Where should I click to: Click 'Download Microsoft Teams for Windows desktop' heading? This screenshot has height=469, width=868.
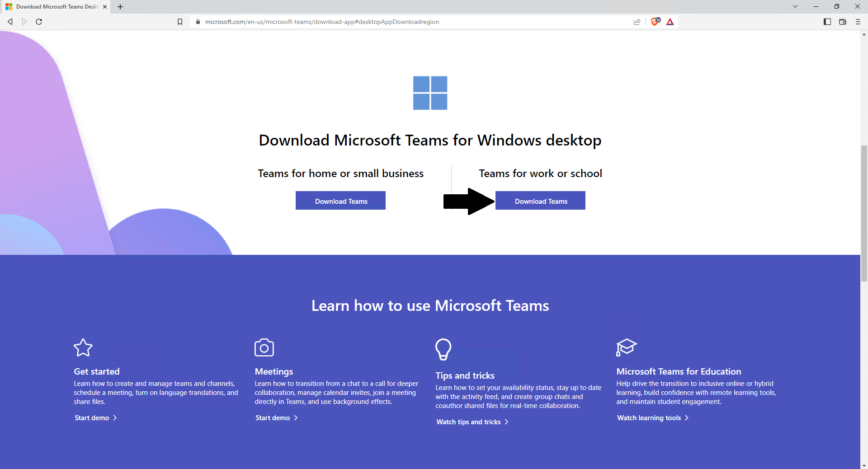pos(430,141)
